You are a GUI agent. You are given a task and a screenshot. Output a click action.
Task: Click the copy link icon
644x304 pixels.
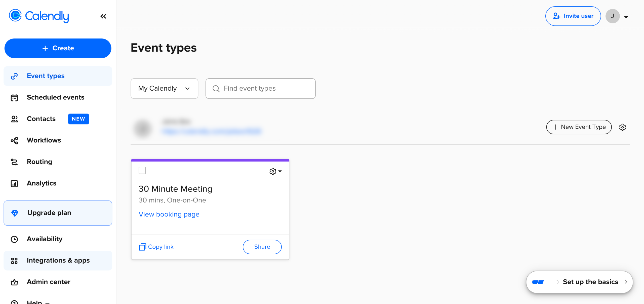[x=142, y=247]
